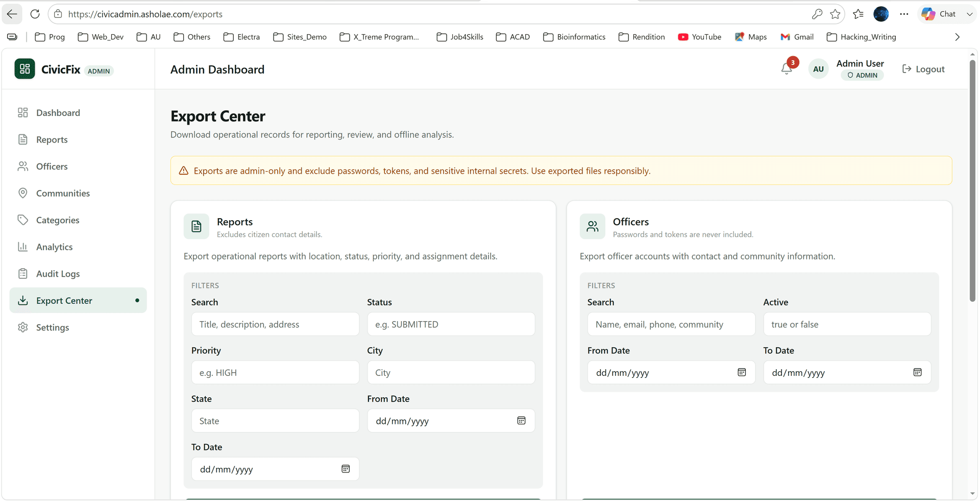Open the Hacking_Writing bookmarks folder
The image size is (980, 501).
point(862,37)
